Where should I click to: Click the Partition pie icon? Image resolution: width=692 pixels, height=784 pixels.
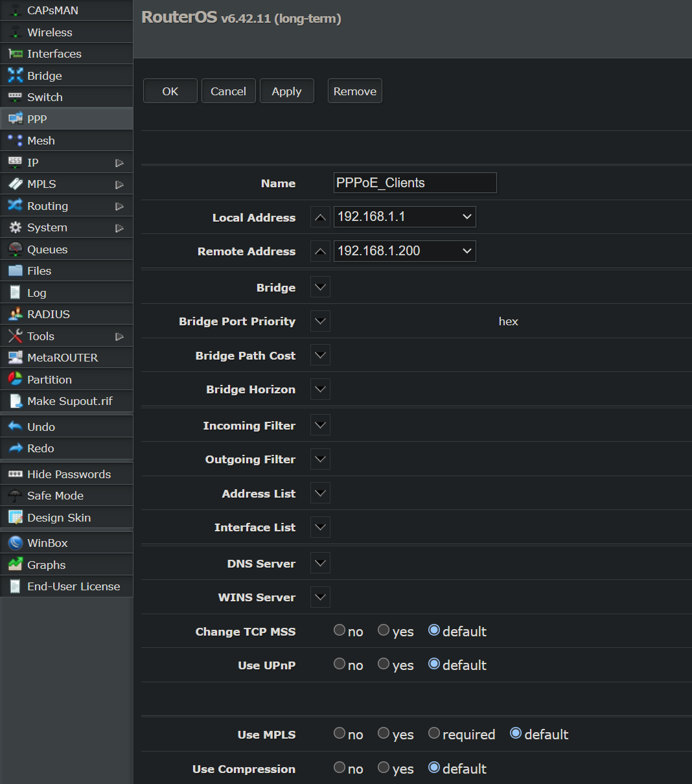coord(16,380)
